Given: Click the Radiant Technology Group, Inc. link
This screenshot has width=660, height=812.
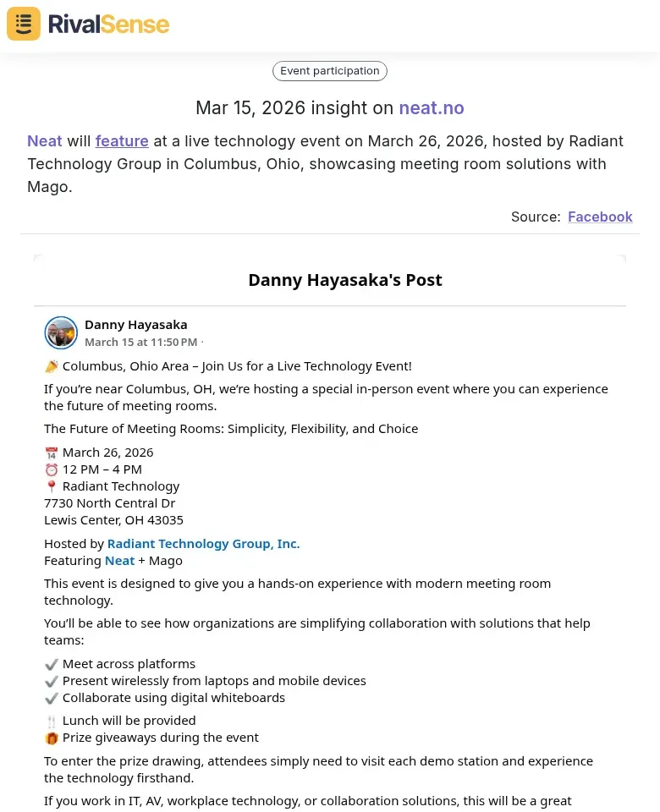Looking at the screenshot, I should point(203,543).
